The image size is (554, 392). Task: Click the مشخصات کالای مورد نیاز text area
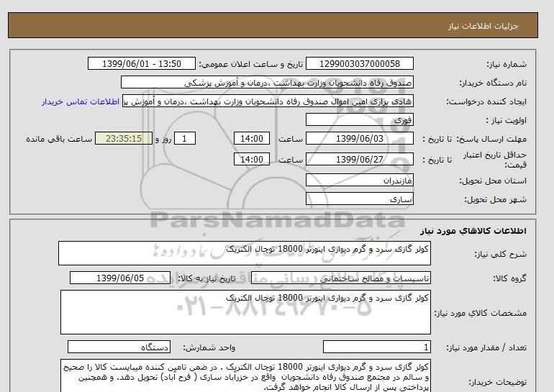click(245, 312)
